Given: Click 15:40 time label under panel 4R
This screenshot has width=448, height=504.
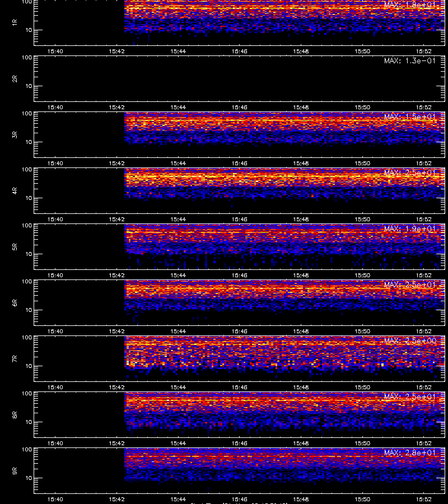Looking at the screenshot, I should [x=55, y=219].
